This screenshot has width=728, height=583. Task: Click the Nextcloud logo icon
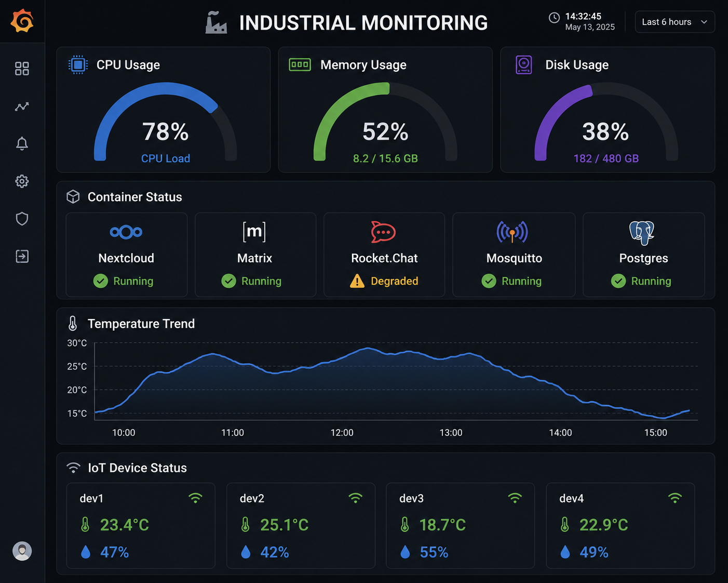126,232
